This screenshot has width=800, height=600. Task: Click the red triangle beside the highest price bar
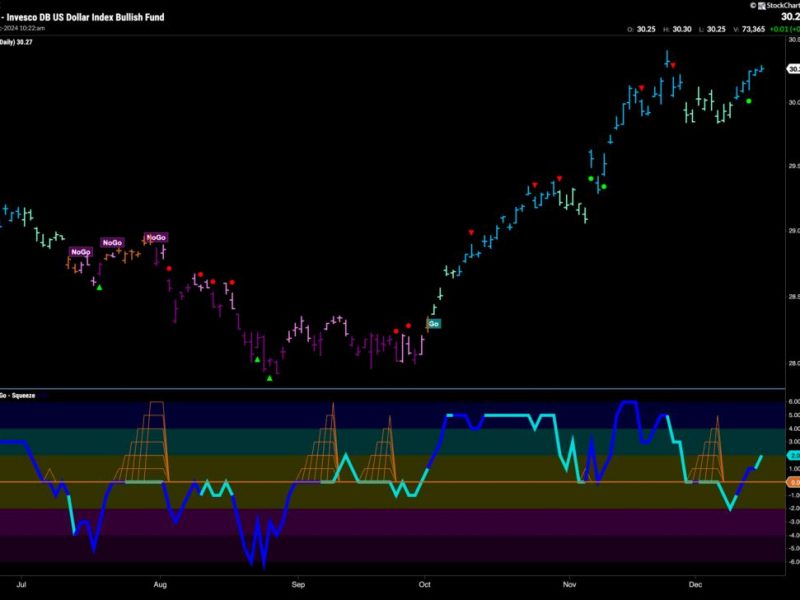pyautogui.click(x=673, y=65)
